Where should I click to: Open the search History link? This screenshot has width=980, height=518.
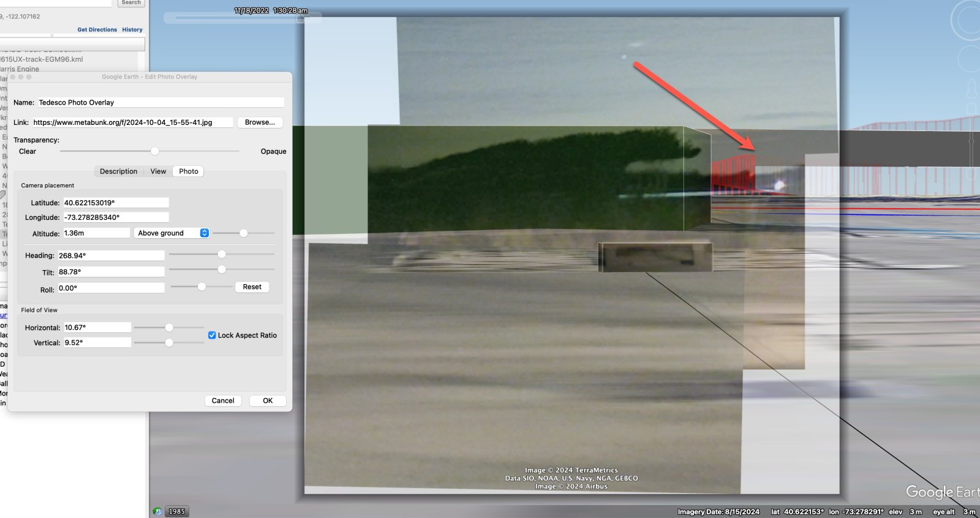click(x=132, y=29)
